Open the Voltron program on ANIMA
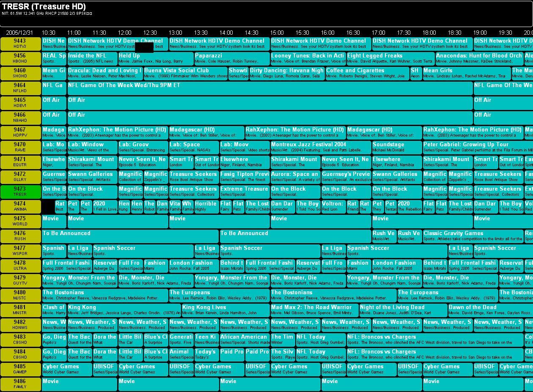Image resolution: width=533 pixels, height=392 pixels. click(x=333, y=206)
